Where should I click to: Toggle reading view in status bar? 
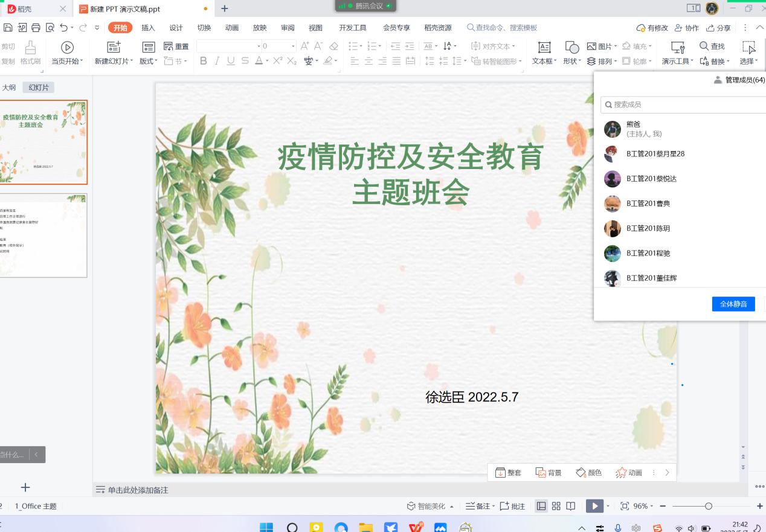[x=570, y=506]
